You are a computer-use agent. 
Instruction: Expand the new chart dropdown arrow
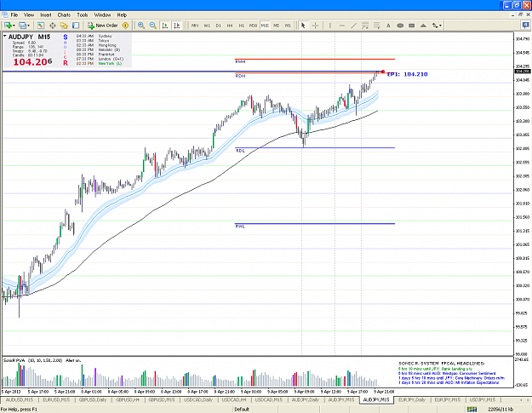click(14, 26)
